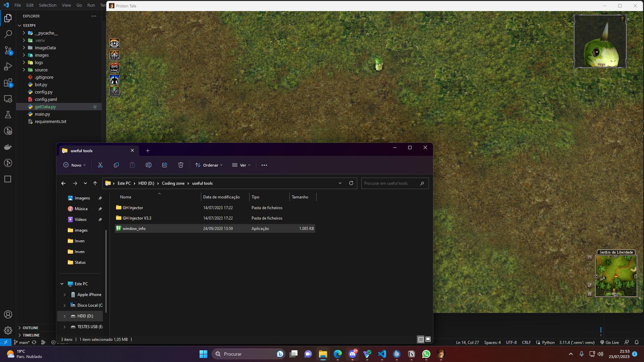Expand the __pycache__ folder
Screen dimensions: 644x362
(x=24, y=33)
